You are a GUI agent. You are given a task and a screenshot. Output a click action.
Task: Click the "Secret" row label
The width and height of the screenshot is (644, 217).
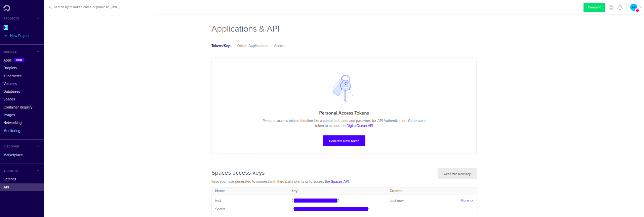click(x=220, y=209)
